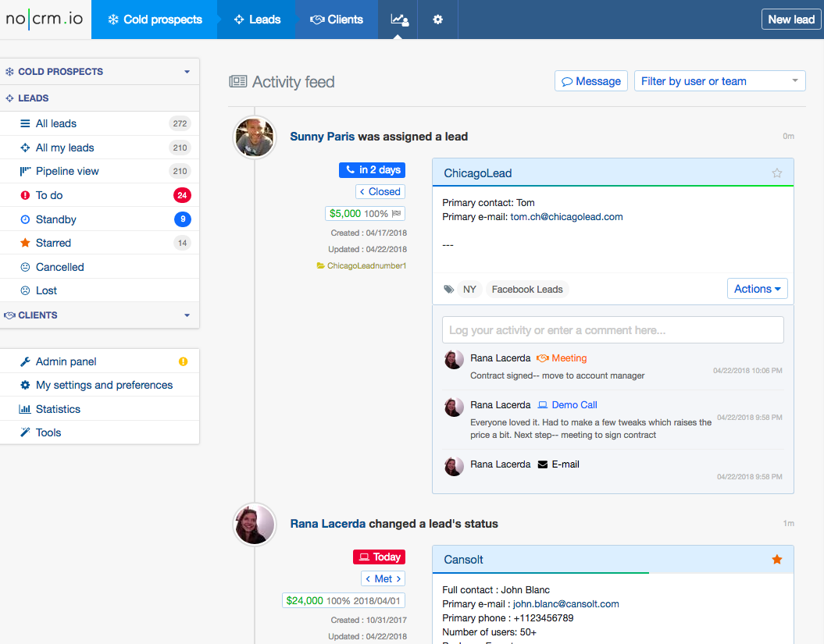Click the tags icon beside NY
Screen dimensions: 824x644
click(448, 289)
